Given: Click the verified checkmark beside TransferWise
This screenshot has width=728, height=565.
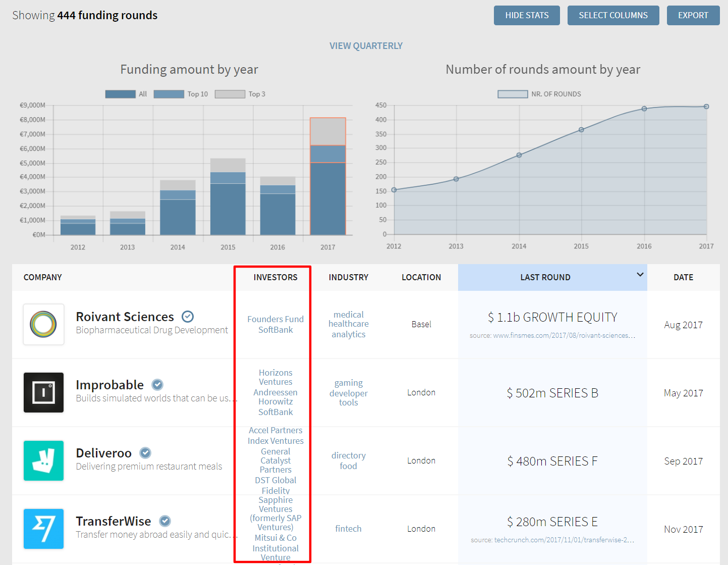Looking at the screenshot, I should pyautogui.click(x=165, y=521).
